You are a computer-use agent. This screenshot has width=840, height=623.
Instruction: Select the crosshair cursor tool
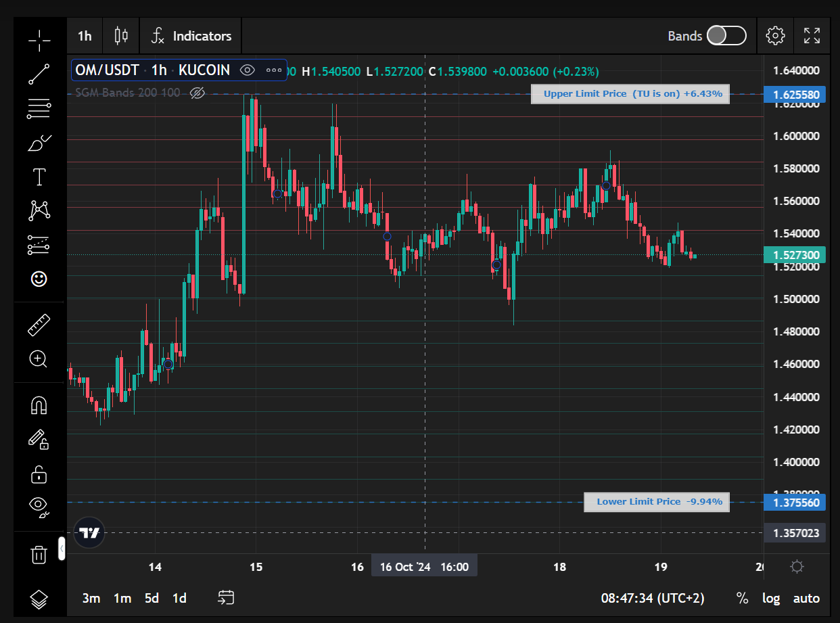pyautogui.click(x=39, y=40)
